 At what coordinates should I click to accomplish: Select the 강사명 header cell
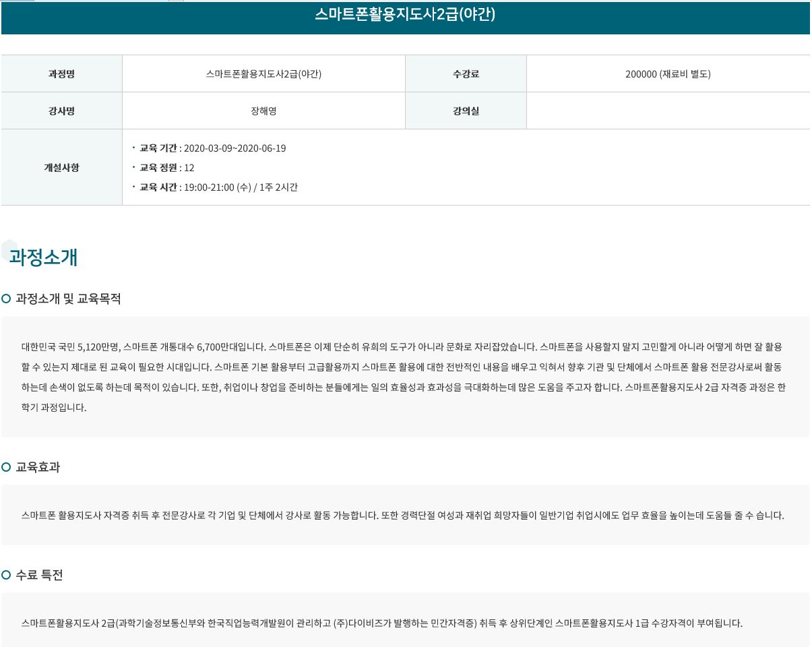tap(61, 111)
